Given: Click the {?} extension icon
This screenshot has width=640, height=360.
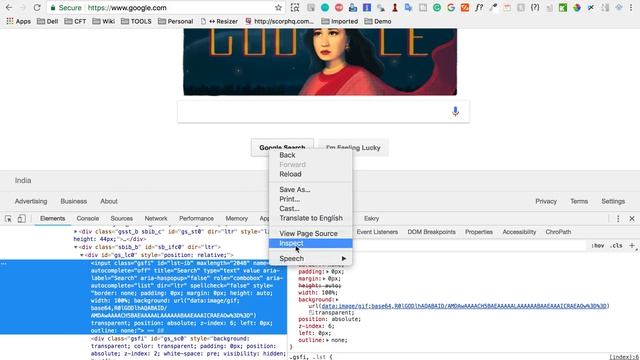Looking at the screenshot, I should [535, 7].
